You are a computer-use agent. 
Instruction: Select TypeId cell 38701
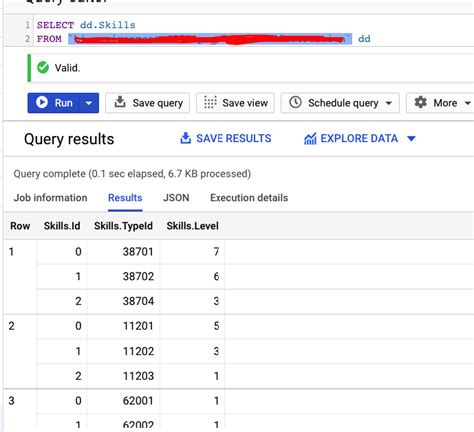point(138,252)
